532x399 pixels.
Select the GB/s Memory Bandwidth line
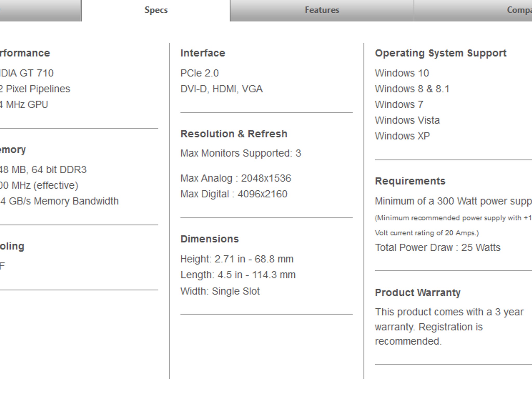tap(59, 201)
